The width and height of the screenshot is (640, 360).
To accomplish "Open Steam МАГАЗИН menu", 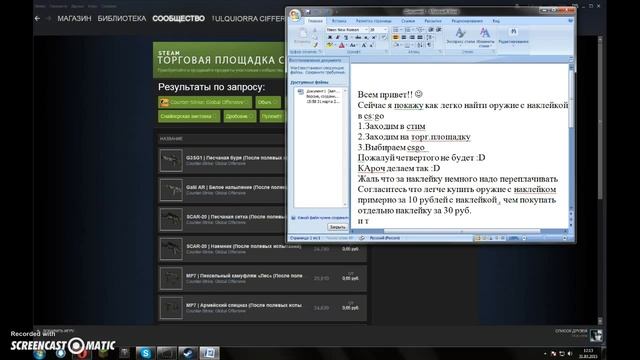I will coord(74,18).
